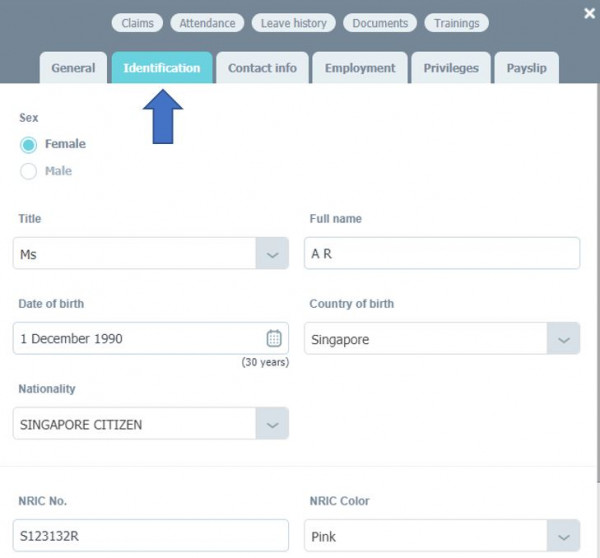
Task: Click the Full name input field
Action: click(x=441, y=254)
